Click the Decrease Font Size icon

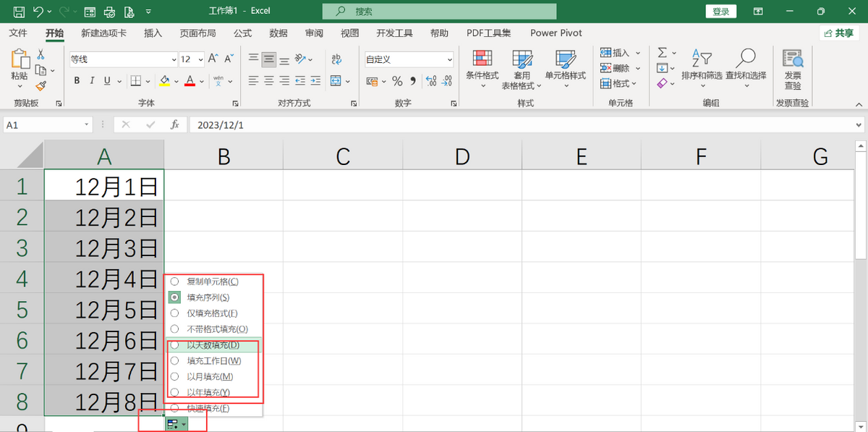tap(229, 59)
